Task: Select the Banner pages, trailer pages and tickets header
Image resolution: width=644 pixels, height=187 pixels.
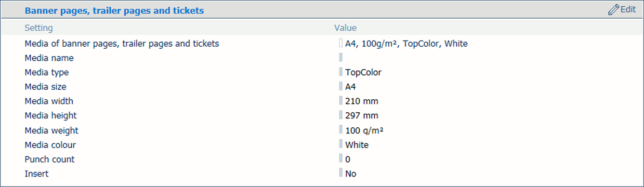Action: (x=114, y=10)
